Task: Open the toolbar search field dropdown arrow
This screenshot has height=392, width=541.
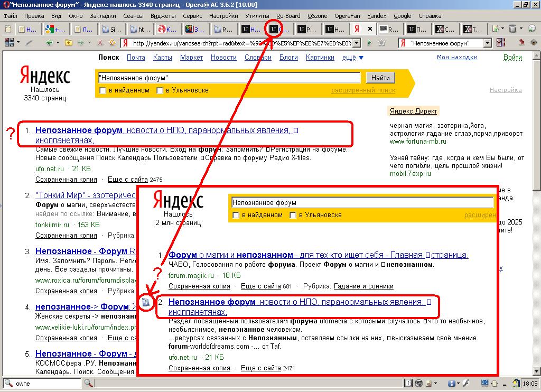Action: (487, 43)
